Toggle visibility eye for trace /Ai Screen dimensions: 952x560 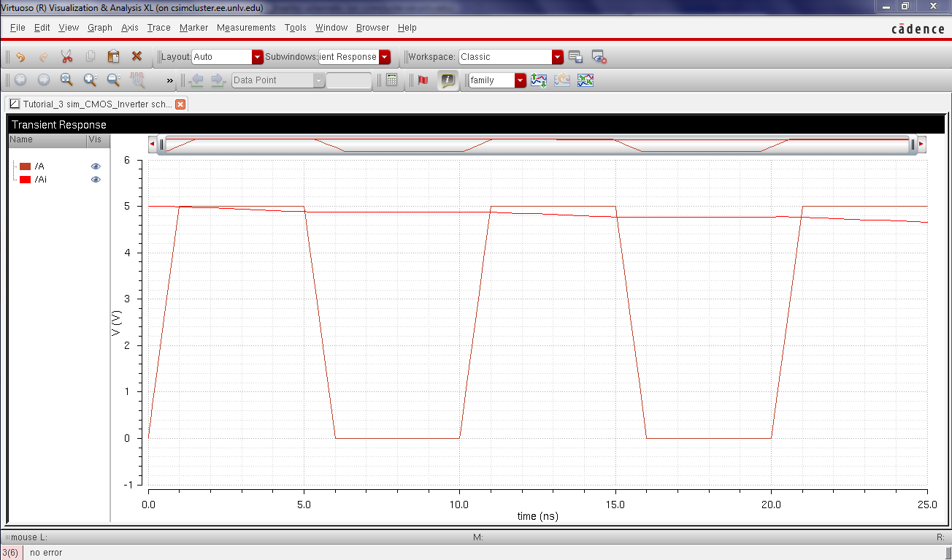point(96,180)
